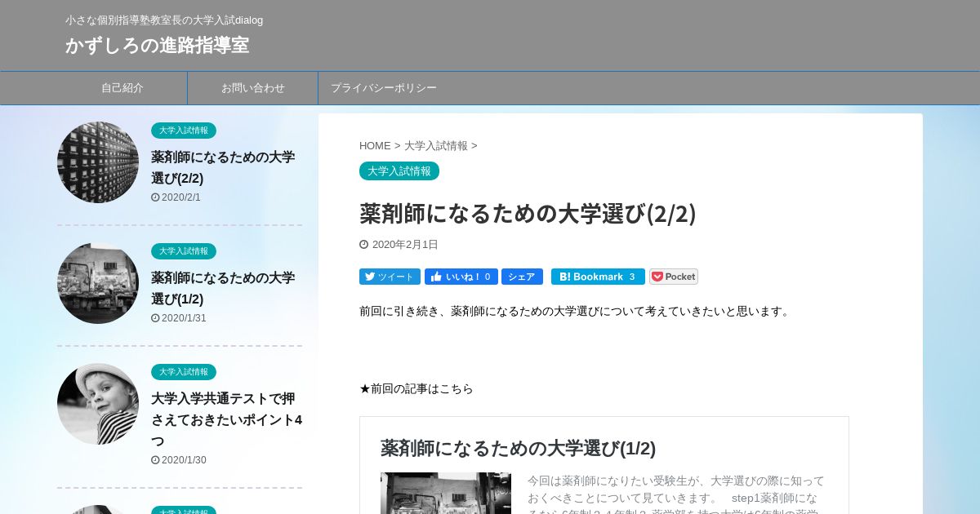Click the Facebook thumbs-up icon

435,277
